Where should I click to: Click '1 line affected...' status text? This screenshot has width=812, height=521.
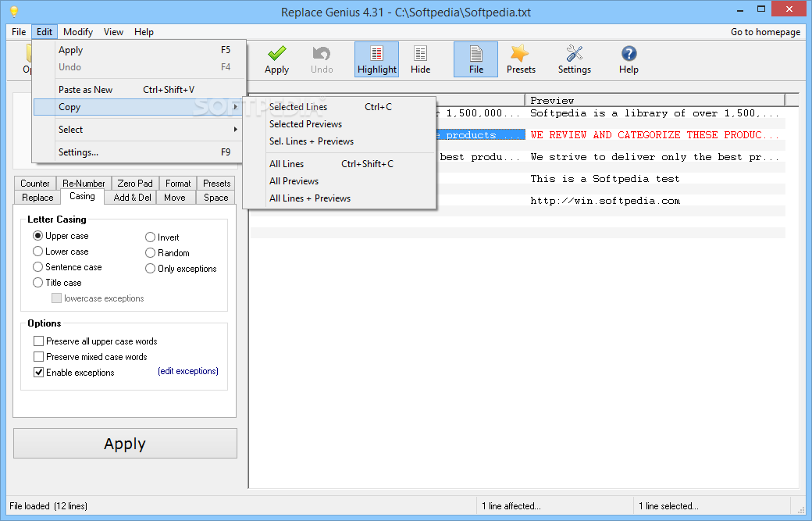[511, 506]
